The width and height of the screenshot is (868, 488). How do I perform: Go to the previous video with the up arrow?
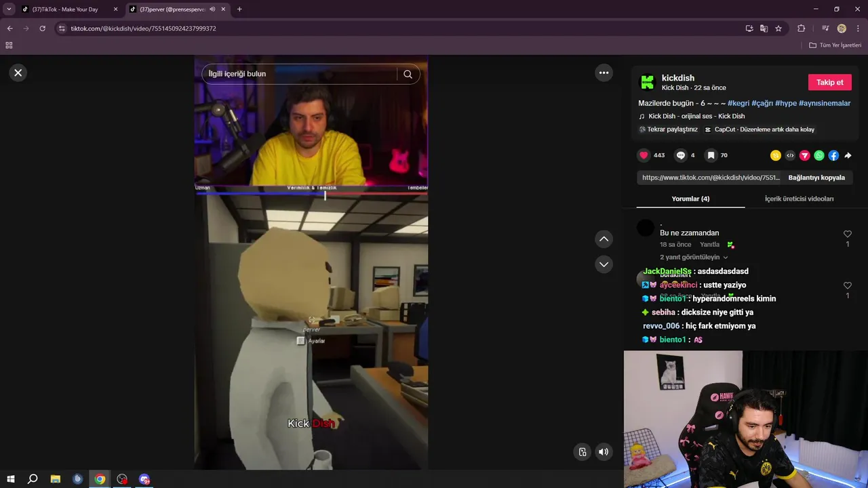coord(604,239)
